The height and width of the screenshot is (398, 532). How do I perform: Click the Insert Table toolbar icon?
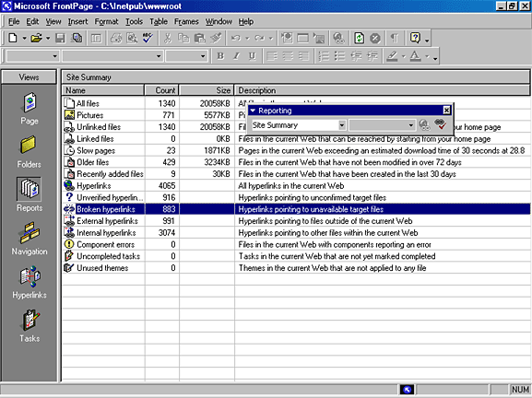302,38
